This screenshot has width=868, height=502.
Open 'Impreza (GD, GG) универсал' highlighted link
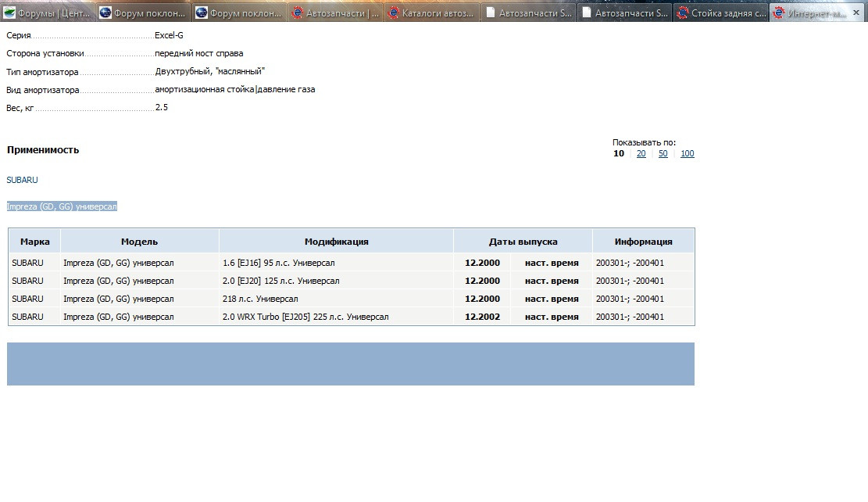tap(62, 206)
